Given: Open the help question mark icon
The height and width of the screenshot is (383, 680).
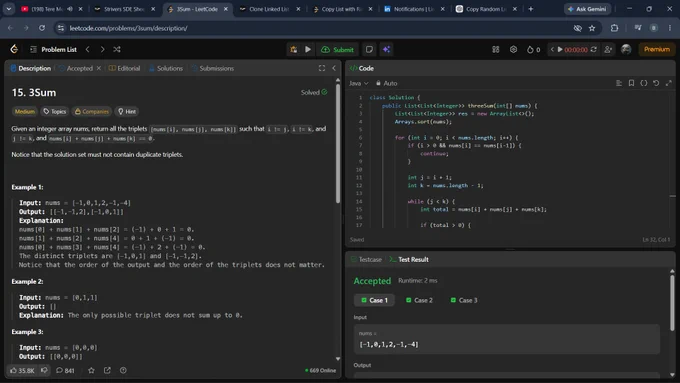Looking at the screenshot, I should 123,370.
